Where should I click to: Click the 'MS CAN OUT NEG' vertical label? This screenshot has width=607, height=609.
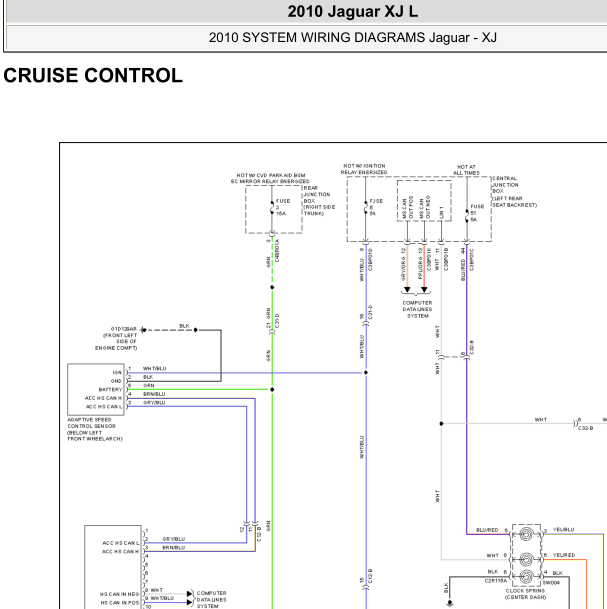[424, 207]
